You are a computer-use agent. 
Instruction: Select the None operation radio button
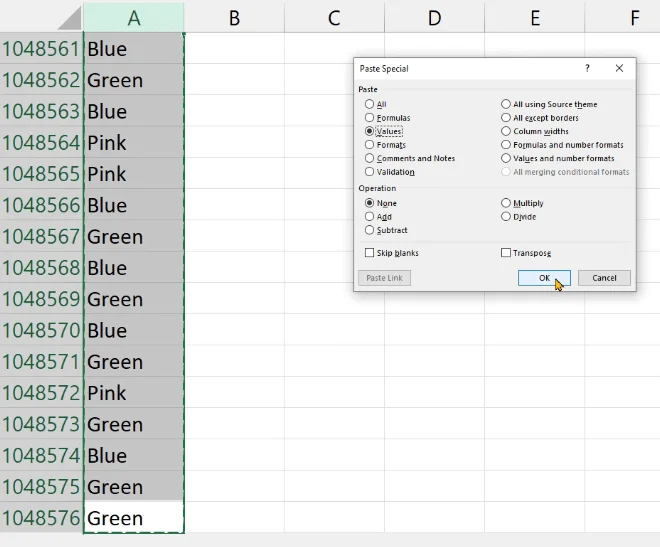(370, 203)
